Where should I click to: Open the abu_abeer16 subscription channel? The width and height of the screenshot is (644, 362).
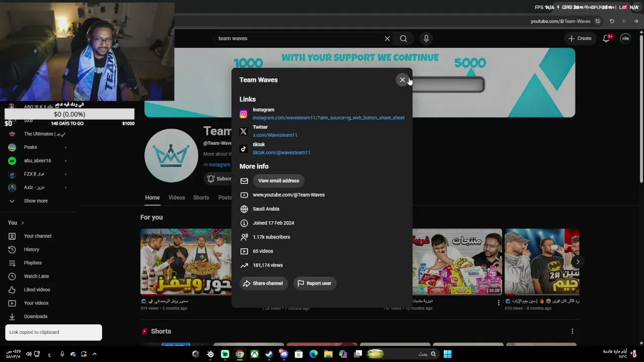(38, 160)
